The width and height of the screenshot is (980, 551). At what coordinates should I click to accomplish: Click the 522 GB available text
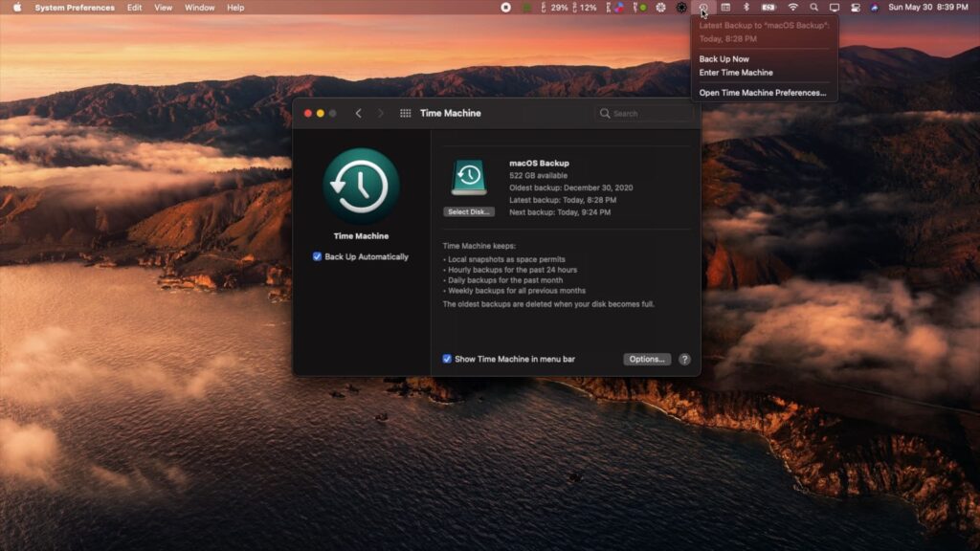538,176
